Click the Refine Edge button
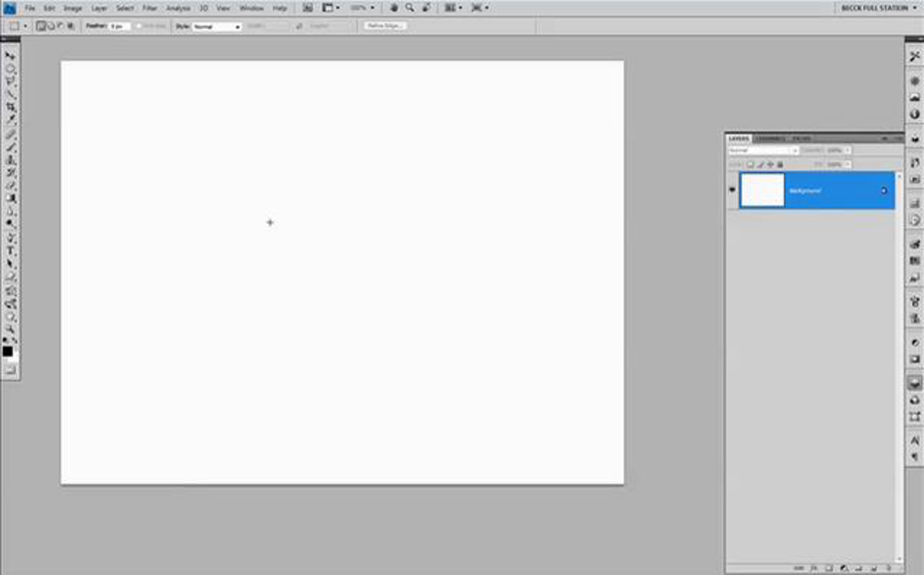 click(384, 26)
